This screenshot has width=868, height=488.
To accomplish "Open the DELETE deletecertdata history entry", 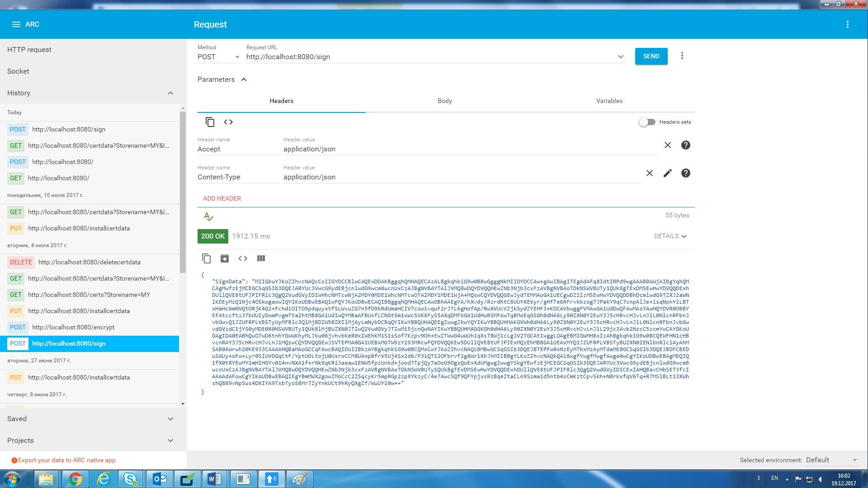I will coord(89,262).
